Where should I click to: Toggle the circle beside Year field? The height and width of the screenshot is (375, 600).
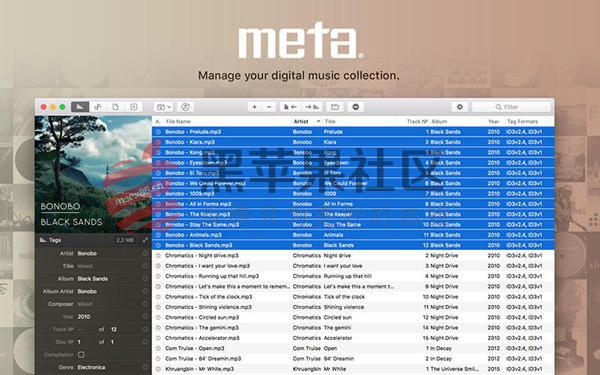tap(145, 316)
